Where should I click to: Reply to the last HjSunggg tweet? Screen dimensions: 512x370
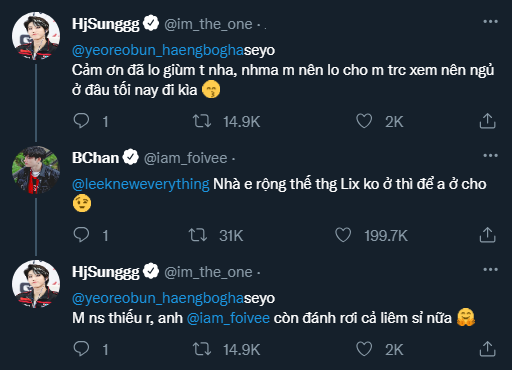tap(81, 349)
